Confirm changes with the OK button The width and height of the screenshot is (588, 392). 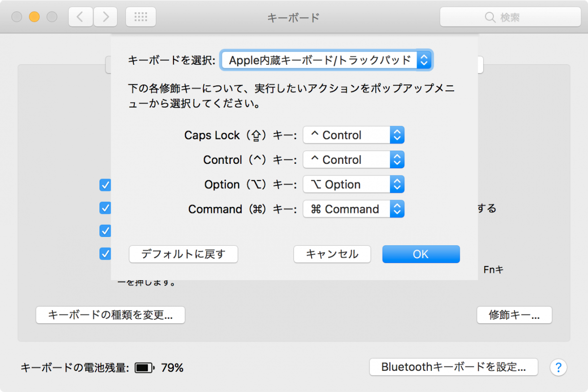click(x=420, y=254)
